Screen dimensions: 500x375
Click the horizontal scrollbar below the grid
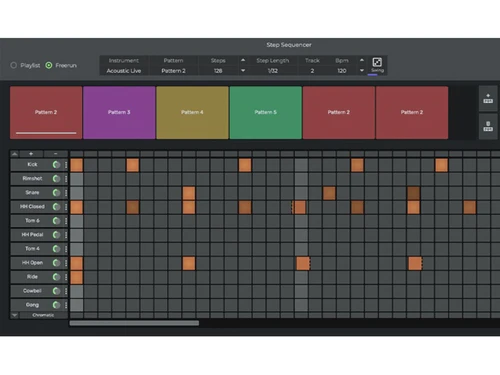click(x=134, y=323)
